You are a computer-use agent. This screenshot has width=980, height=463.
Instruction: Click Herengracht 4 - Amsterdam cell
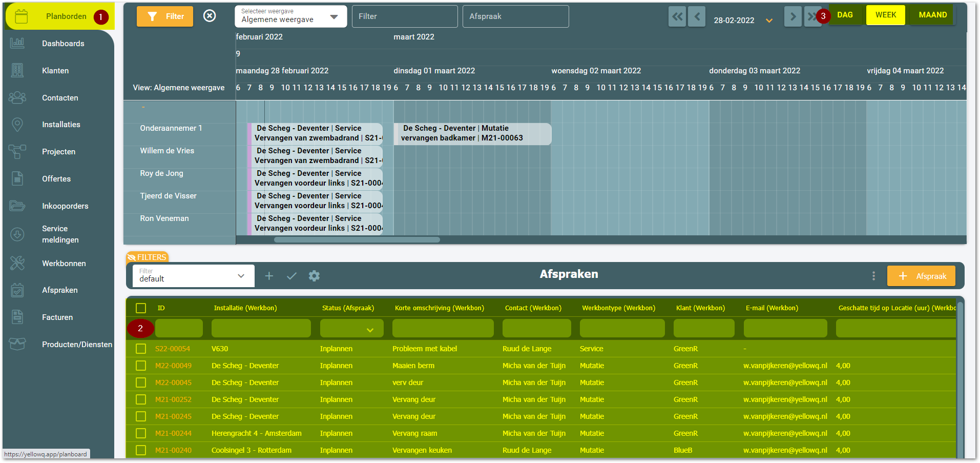coord(257,433)
